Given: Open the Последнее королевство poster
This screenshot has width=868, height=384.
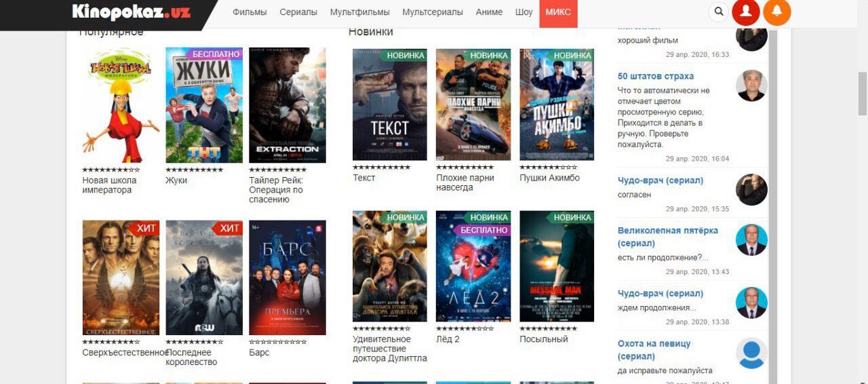Looking at the screenshot, I should [204, 277].
